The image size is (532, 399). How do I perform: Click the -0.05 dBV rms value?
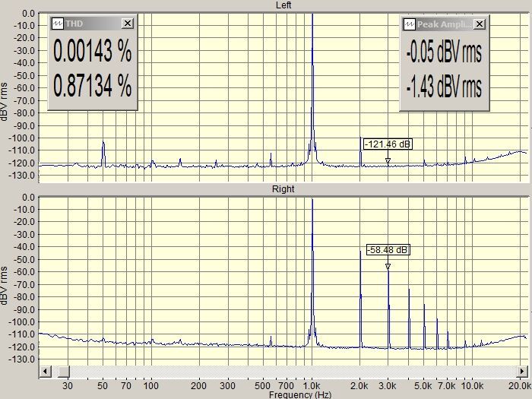[x=444, y=52]
